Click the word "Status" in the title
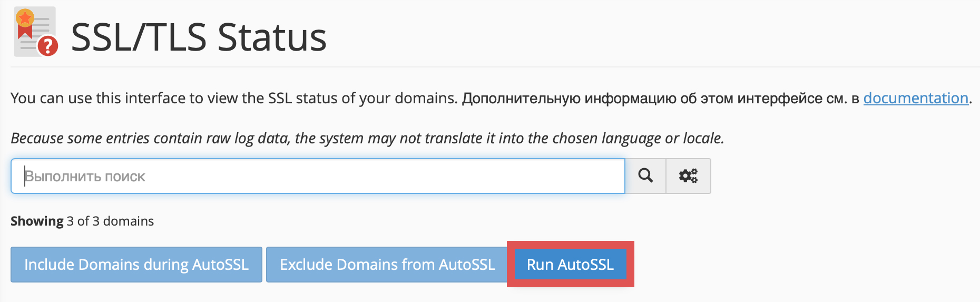The height and width of the screenshot is (302, 980). [x=272, y=37]
